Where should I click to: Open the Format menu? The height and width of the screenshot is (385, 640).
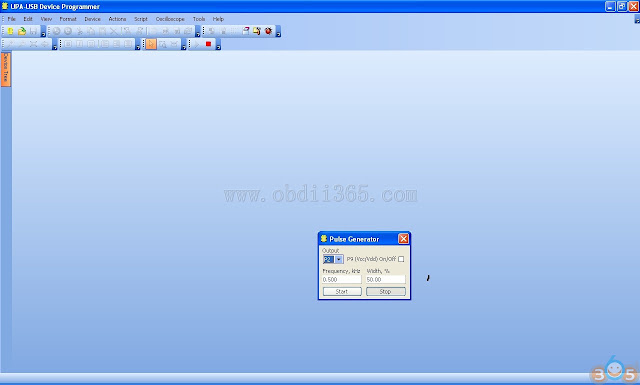(x=68, y=19)
